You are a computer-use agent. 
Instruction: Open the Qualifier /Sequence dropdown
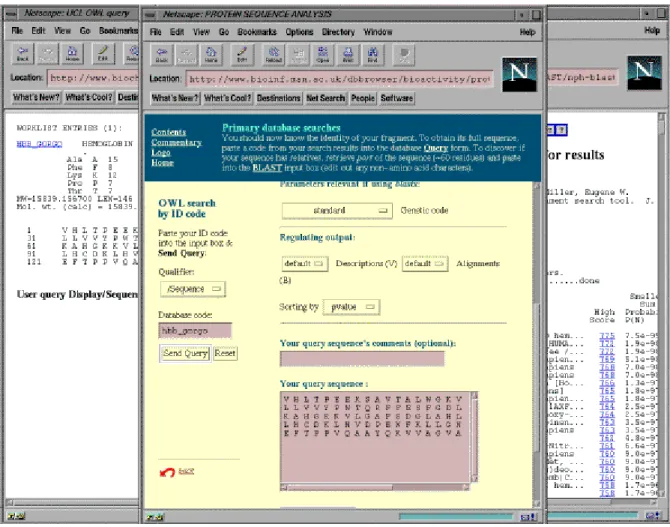coord(193,289)
